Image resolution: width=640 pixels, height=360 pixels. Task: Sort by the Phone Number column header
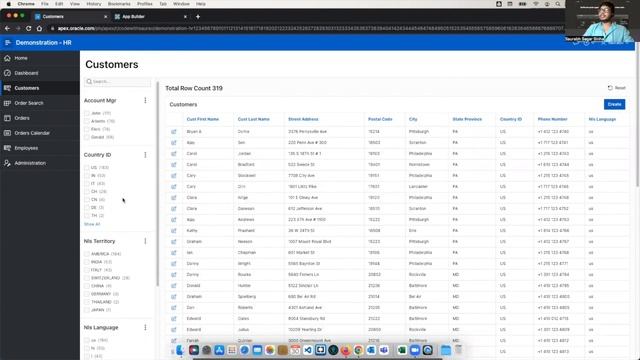point(552,119)
